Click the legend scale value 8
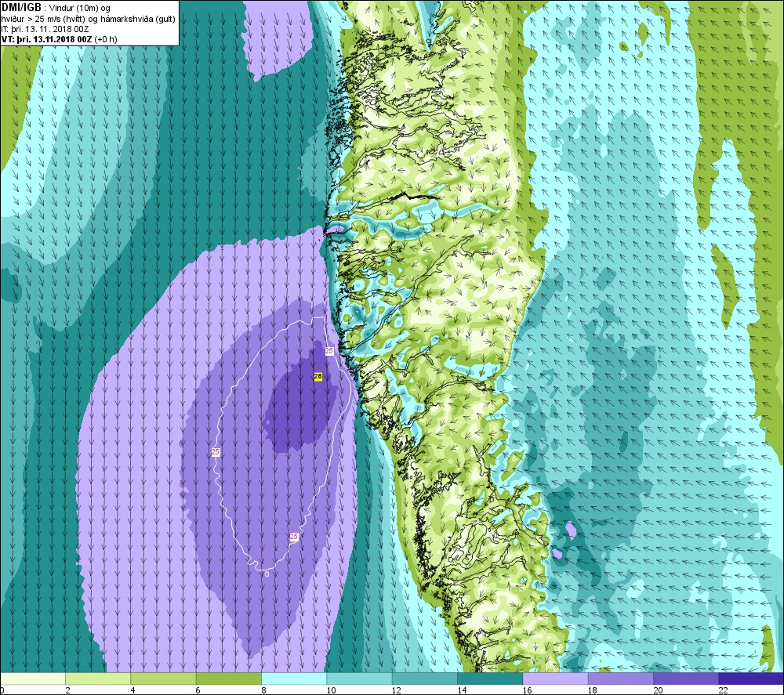 [x=263, y=690]
